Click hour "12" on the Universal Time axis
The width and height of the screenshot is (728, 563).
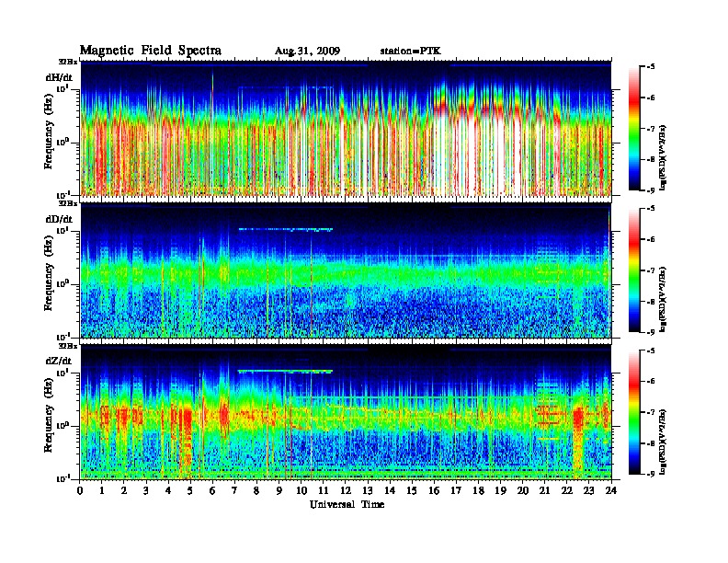pos(346,491)
